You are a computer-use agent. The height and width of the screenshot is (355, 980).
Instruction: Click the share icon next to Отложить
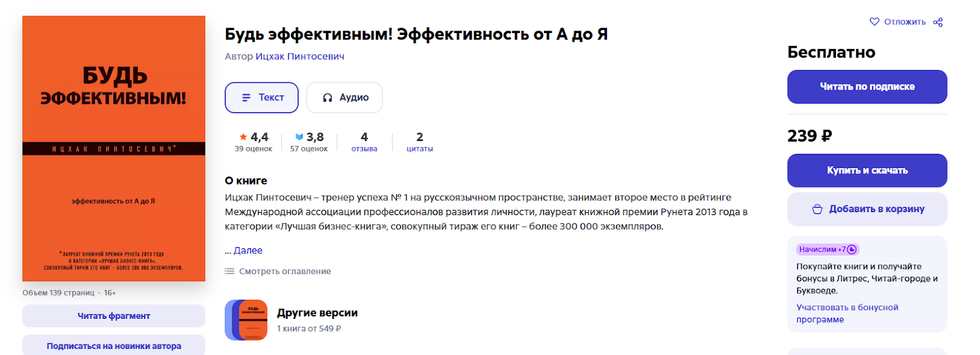(x=938, y=22)
